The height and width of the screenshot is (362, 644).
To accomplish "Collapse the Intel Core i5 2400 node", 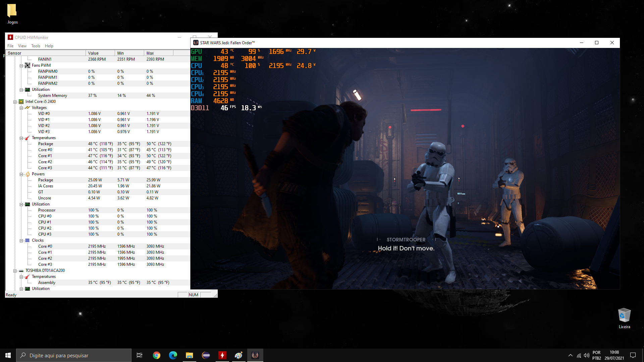I will (15, 102).
